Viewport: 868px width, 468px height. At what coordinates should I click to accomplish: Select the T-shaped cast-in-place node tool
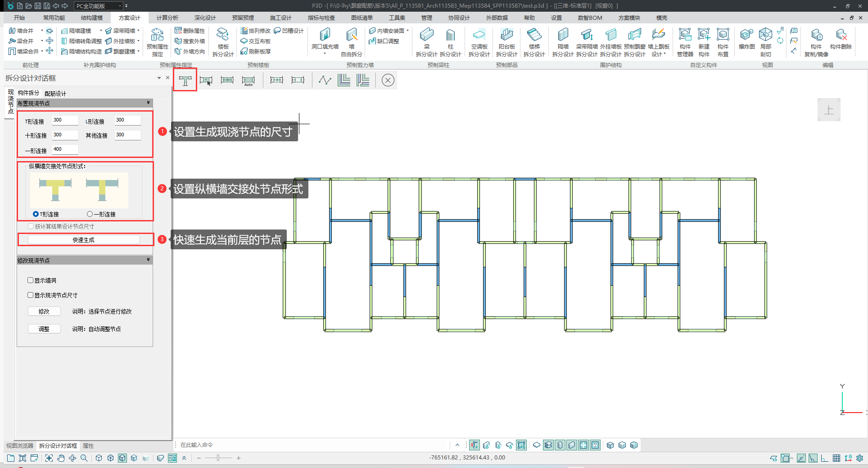coord(185,80)
